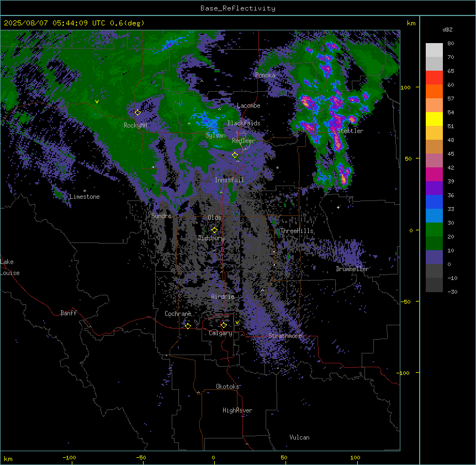Click the yellow V marker east of Calgary
The image size is (476, 465).
(237, 323)
